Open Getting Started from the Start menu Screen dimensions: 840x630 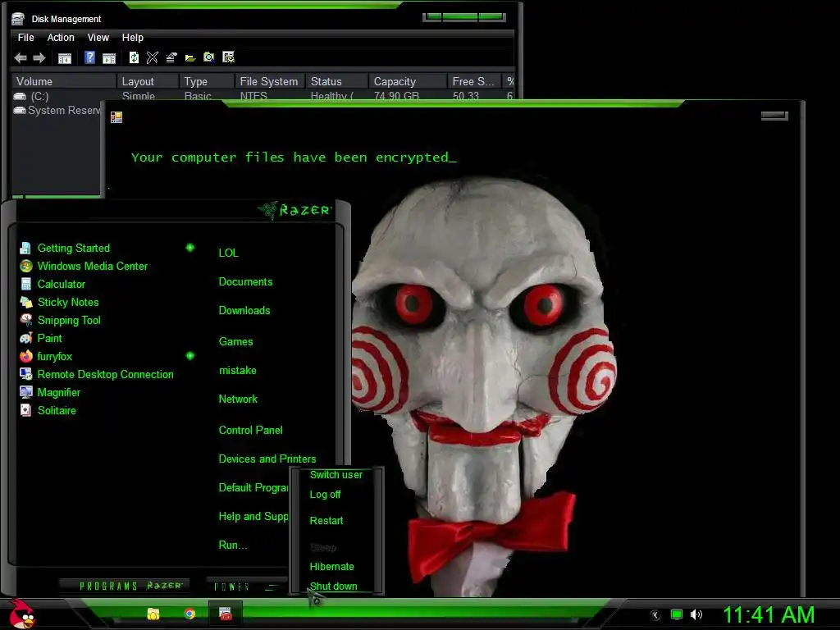point(73,248)
